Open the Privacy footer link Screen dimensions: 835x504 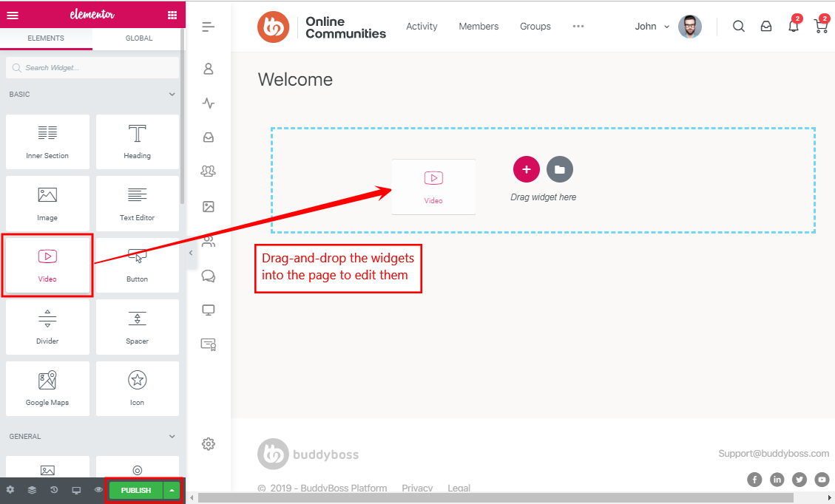[x=417, y=488]
